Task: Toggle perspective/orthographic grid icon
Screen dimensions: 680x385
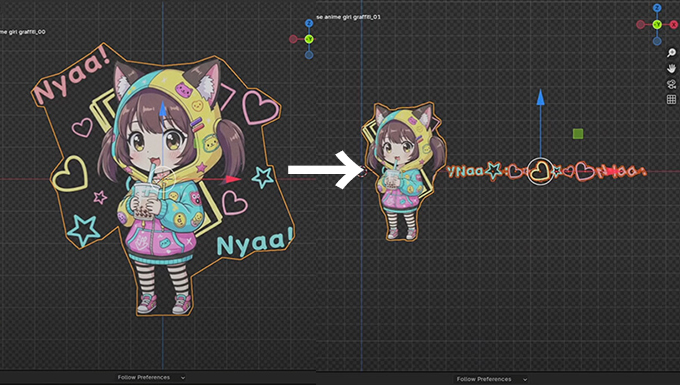Action: 671,99
